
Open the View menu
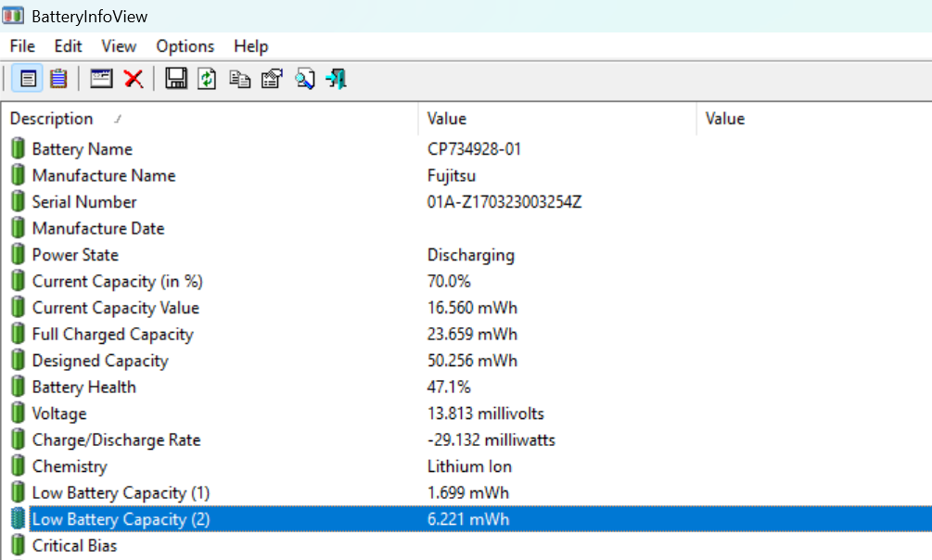(x=119, y=46)
